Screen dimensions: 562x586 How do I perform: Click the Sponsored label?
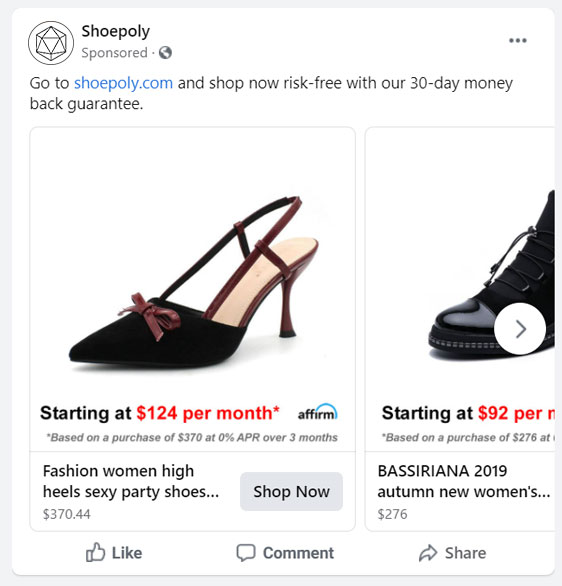pyautogui.click(x=114, y=53)
